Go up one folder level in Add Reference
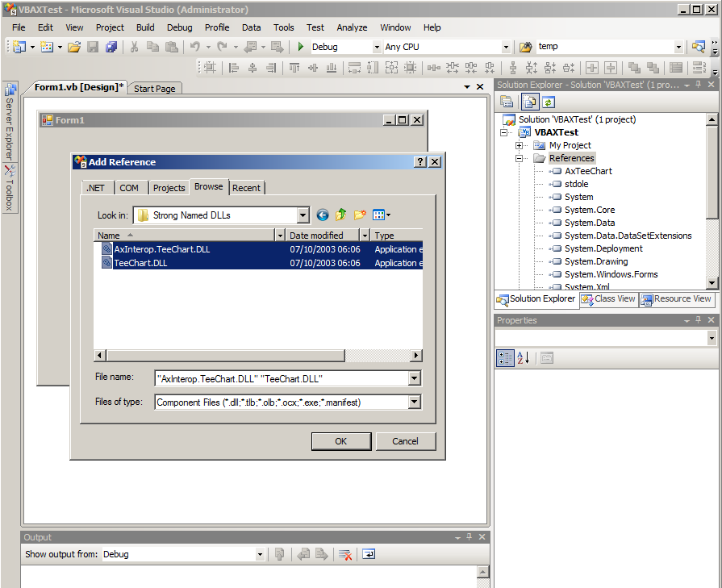Image resolution: width=722 pixels, height=588 pixels. pos(340,215)
